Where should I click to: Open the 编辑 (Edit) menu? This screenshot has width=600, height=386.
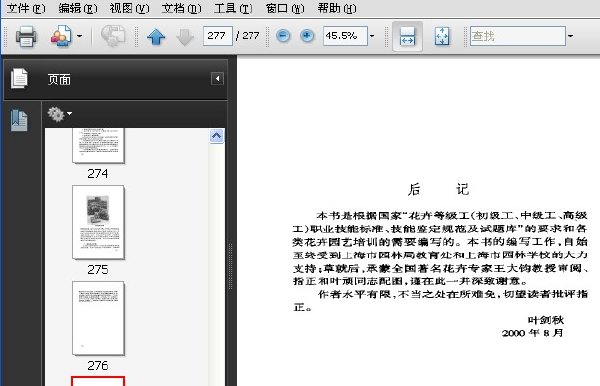coord(78,8)
